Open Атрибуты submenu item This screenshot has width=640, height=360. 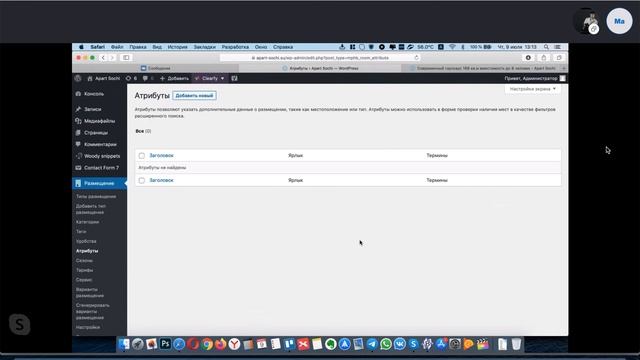[x=87, y=251]
